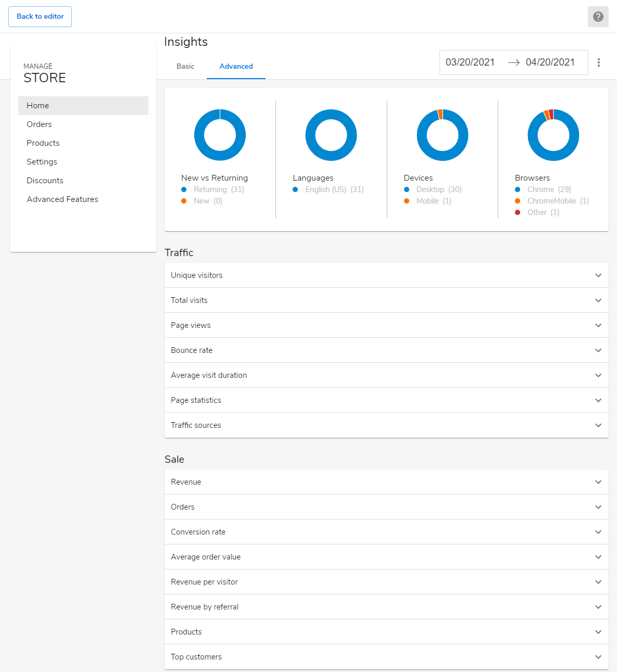Go to Discounts in the sidebar
Image resolution: width=617 pixels, height=672 pixels.
click(x=45, y=181)
